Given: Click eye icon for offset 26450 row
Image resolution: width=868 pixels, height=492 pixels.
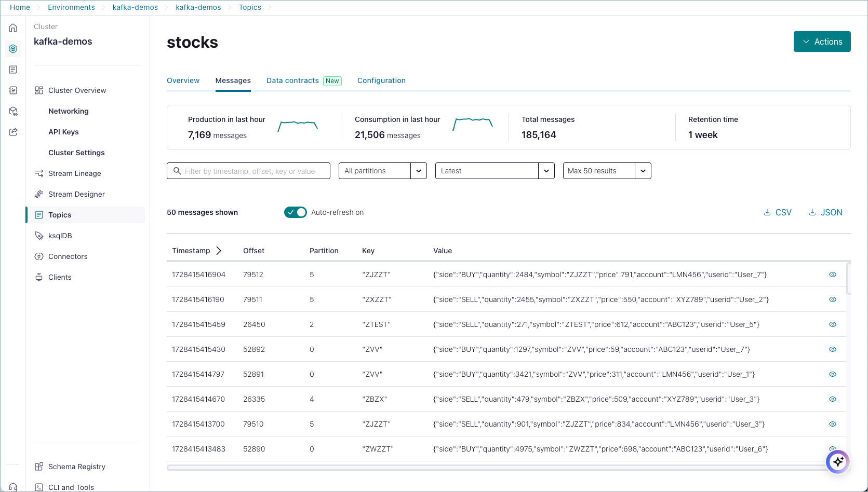Looking at the screenshot, I should tap(832, 324).
